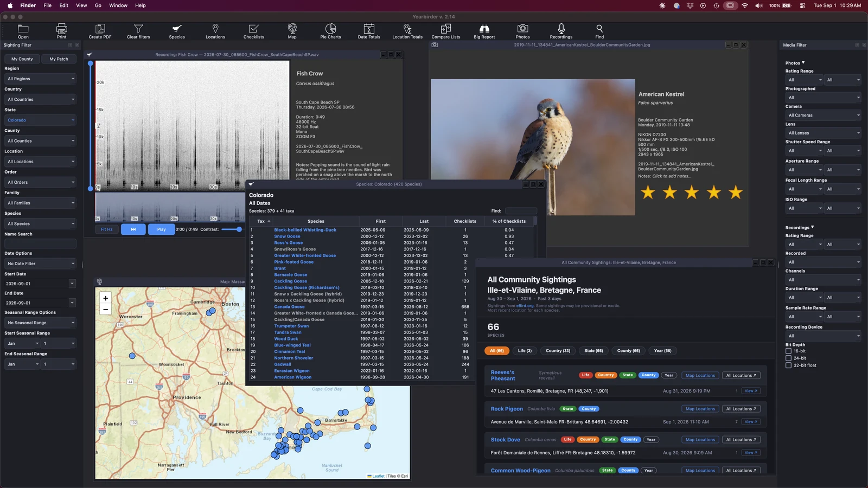The image size is (868, 488).
Task: Click the spectrogram vertical frequency slider top handle
Action: coord(91,63)
